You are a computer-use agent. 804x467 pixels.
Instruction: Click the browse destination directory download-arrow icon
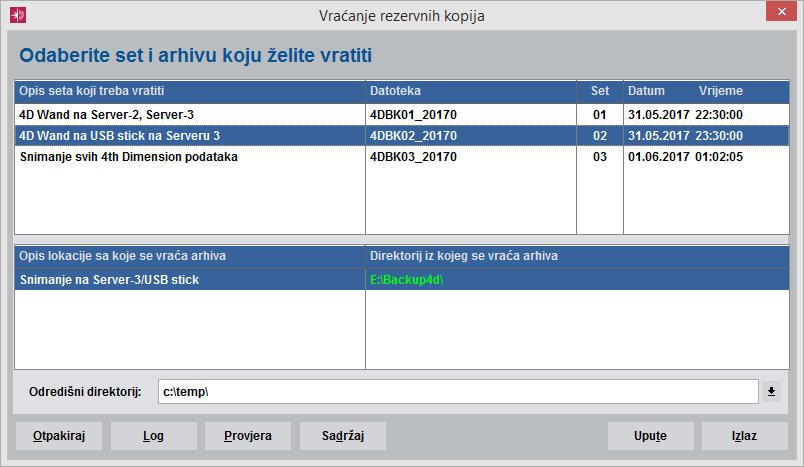[771, 392]
